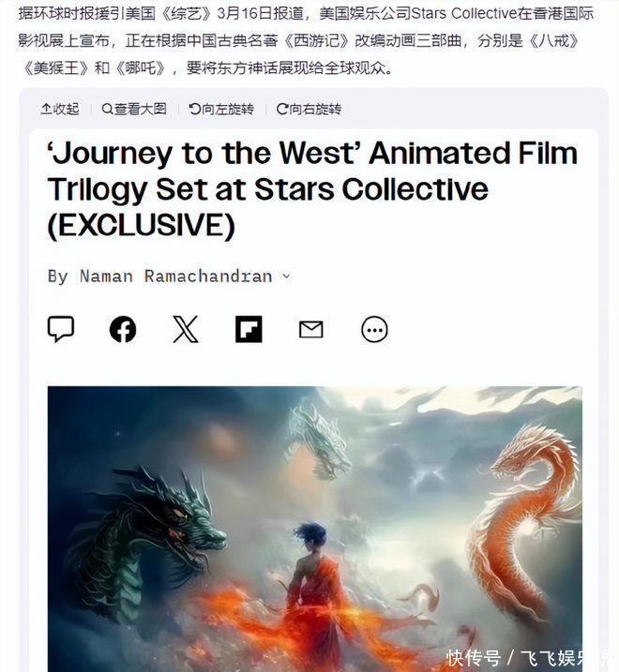Rotate image right with 向右旋转
The width and height of the screenshot is (619, 672).
[x=309, y=109]
